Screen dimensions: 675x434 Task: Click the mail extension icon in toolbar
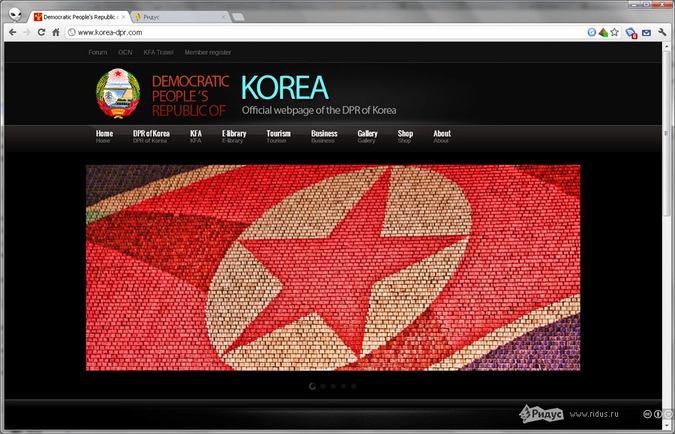pos(645,32)
